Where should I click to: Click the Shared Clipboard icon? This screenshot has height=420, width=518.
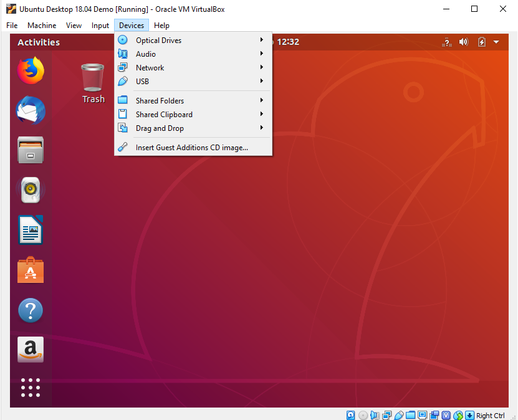click(123, 114)
